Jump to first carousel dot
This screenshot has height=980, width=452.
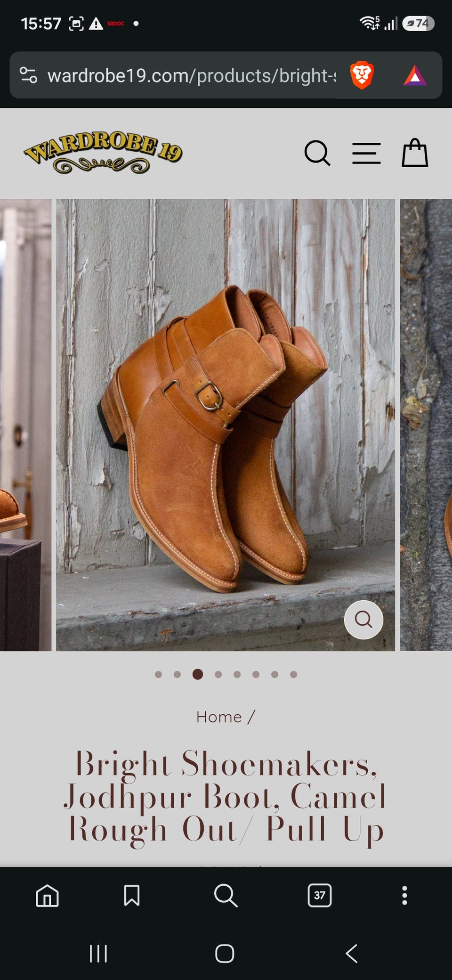pyautogui.click(x=158, y=675)
